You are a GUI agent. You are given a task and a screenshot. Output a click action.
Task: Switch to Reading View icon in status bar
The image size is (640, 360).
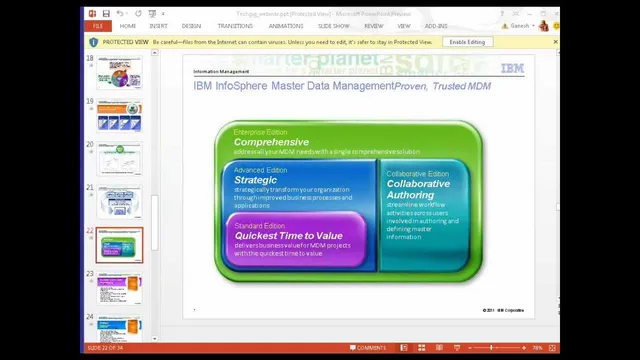coord(439,348)
